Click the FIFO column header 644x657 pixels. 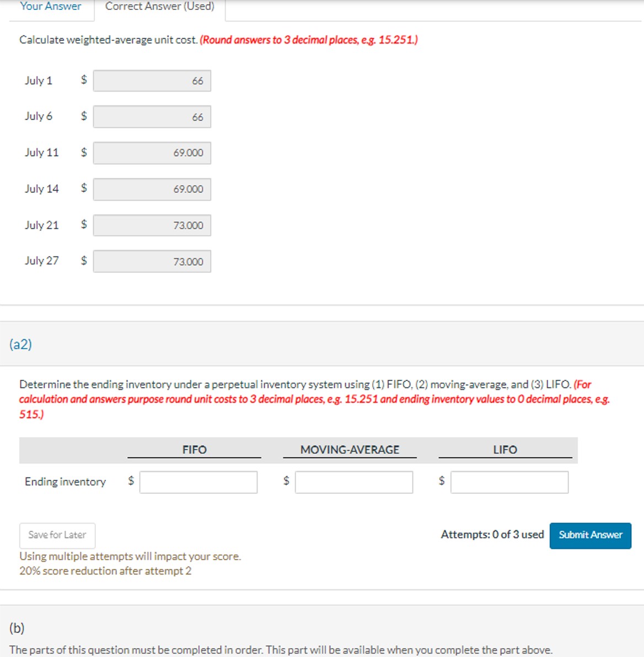click(194, 450)
